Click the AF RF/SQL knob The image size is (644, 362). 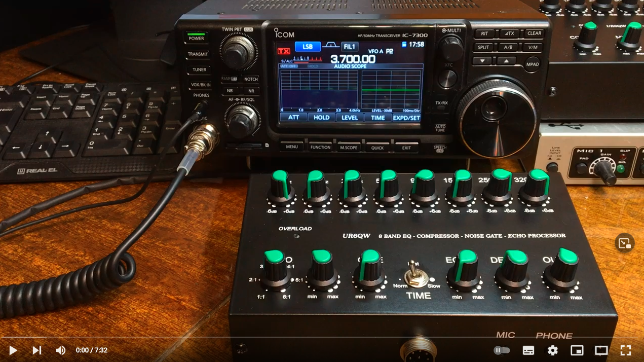coord(242,120)
